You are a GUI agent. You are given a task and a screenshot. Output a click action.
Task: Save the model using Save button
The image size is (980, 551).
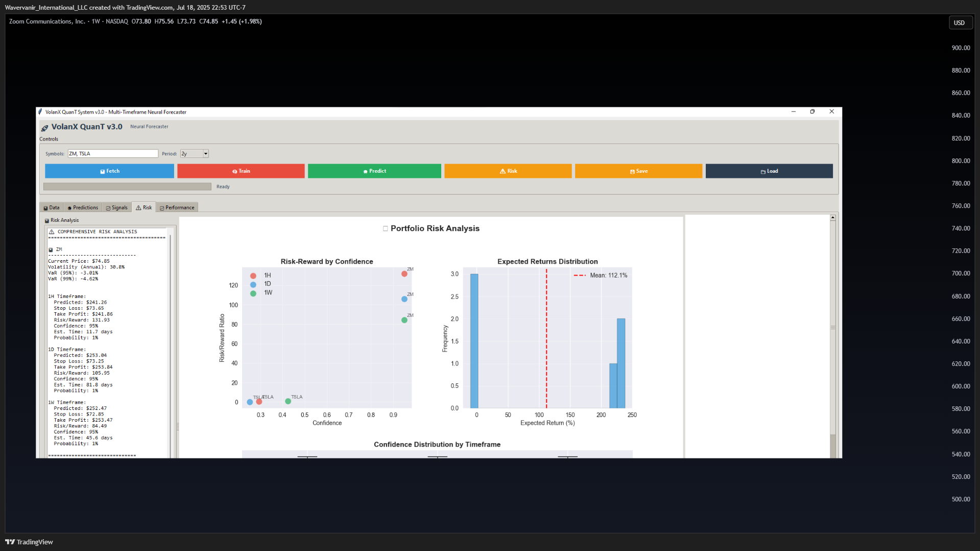point(638,171)
